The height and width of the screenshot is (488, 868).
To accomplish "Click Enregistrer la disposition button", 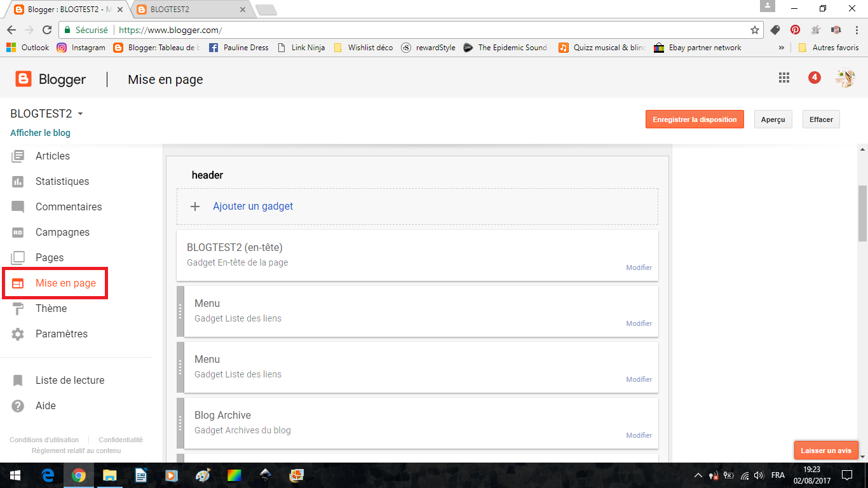I will point(695,119).
